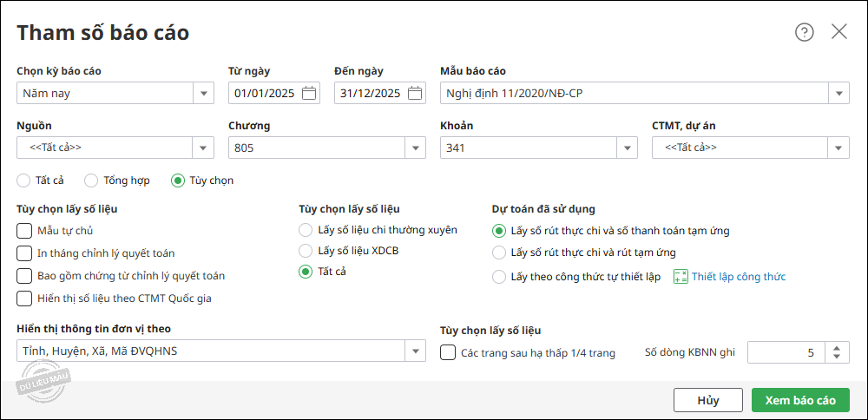Click the Xem báo cáo button
The height and width of the screenshot is (420, 868).
[x=800, y=400]
